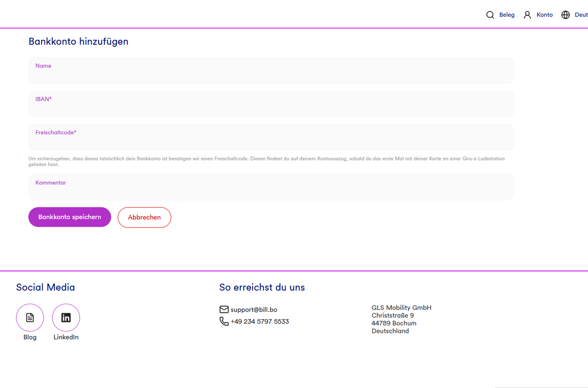Click the support@bill.bo email link
588x388 pixels.
pyautogui.click(x=254, y=310)
